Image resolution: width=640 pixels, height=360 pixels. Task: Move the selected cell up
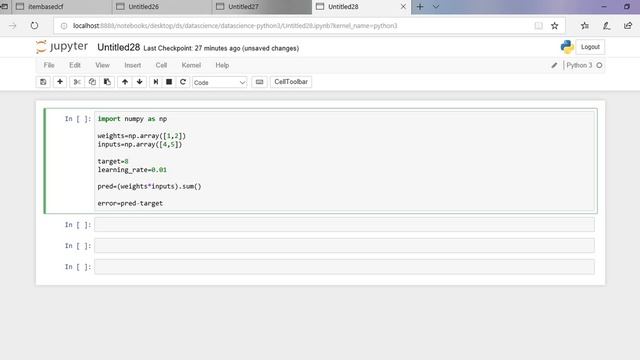tap(125, 82)
